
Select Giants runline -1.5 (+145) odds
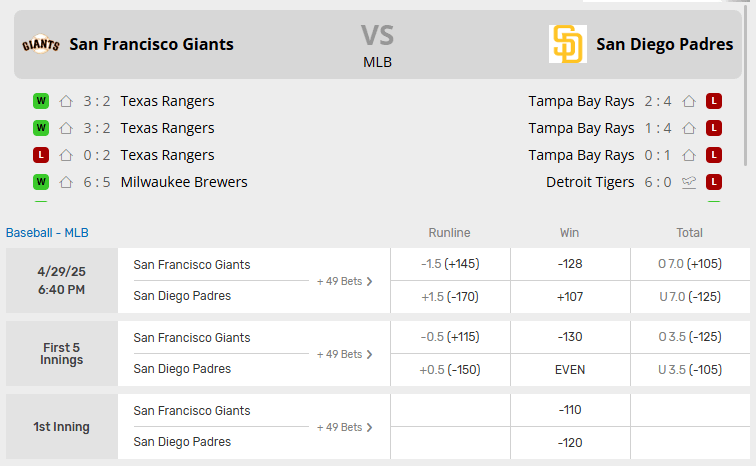[450, 264]
